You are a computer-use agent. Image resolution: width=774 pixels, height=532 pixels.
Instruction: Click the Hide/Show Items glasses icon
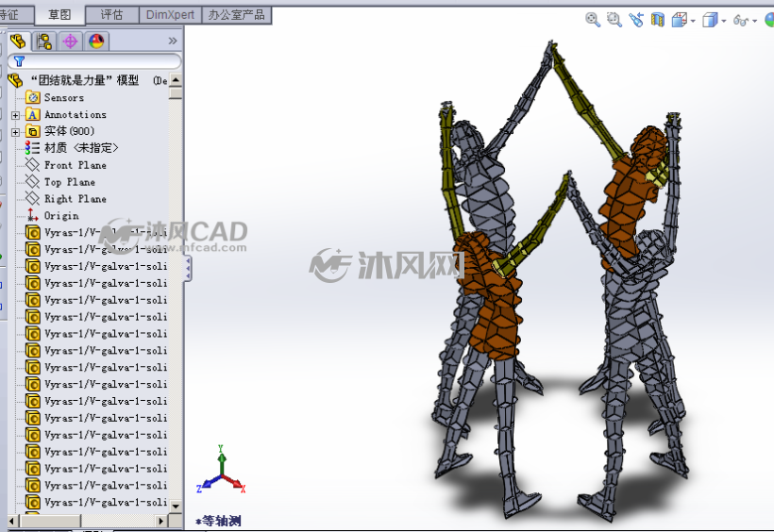[740, 20]
